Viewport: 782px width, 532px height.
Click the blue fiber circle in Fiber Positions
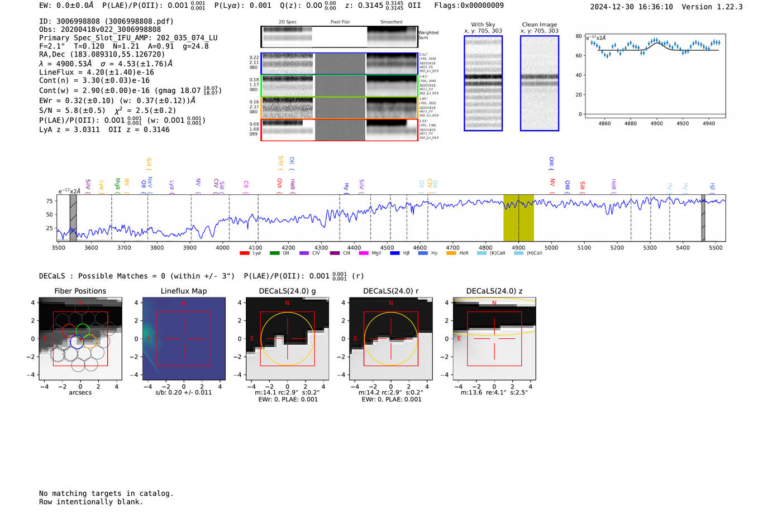click(77, 342)
